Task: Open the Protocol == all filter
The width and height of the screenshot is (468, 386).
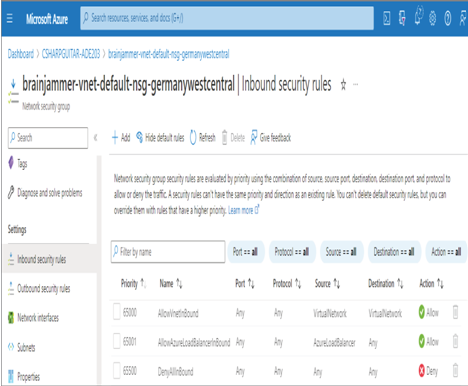Action: coord(292,252)
